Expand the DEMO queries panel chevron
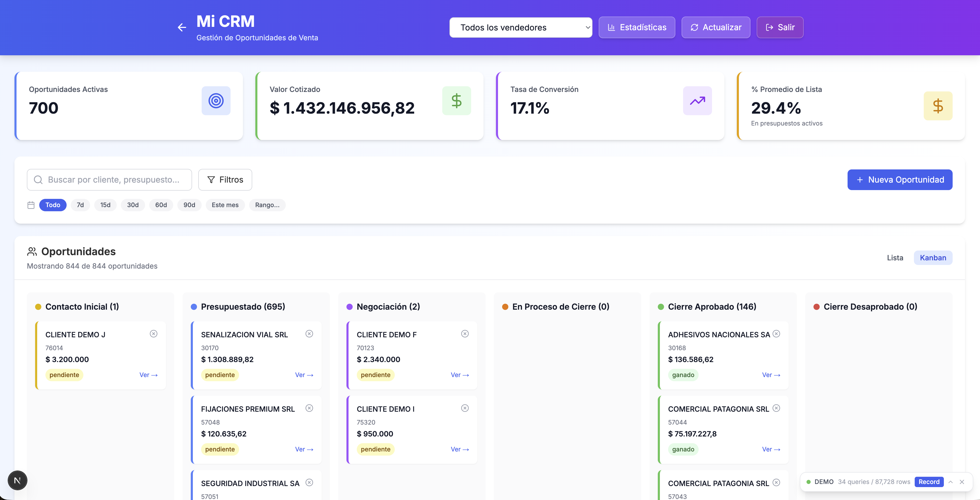The height and width of the screenshot is (500, 980). [950, 482]
